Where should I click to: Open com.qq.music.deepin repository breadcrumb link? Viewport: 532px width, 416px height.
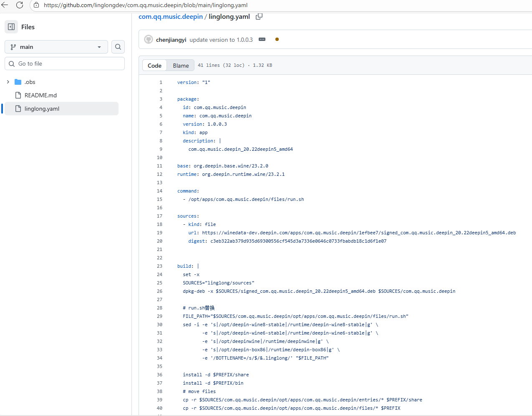pyautogui.click(x=171, y=17)
